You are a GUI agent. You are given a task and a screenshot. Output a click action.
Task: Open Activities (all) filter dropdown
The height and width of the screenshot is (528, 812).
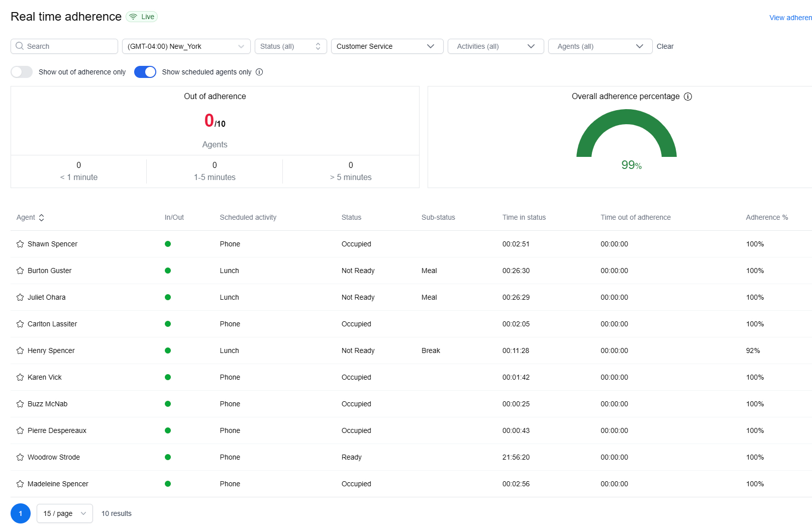(495, 46)
